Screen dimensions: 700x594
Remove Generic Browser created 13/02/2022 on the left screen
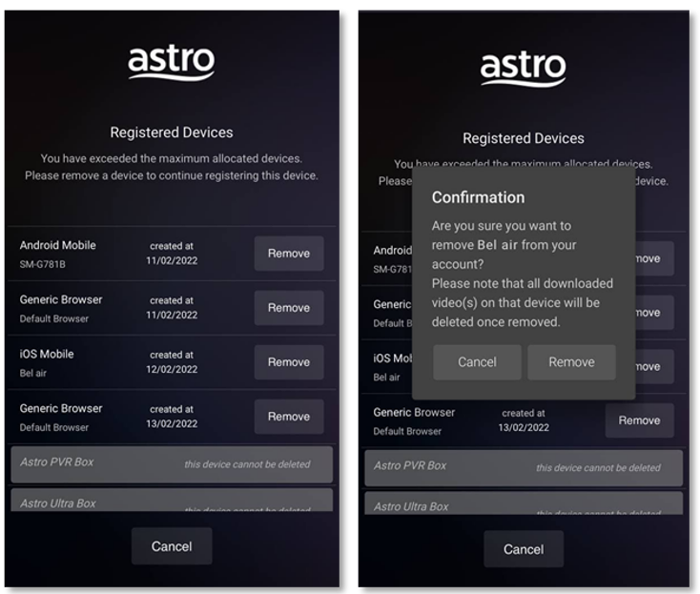click(x=289, y=417)
